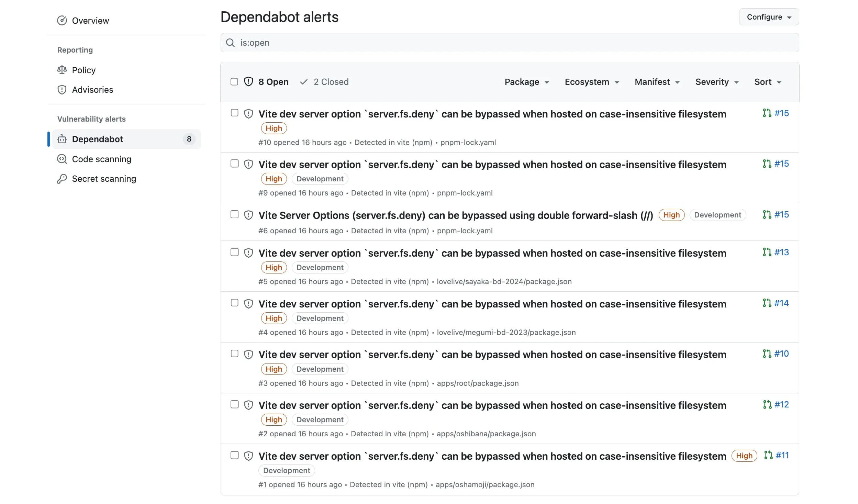The image size is (858, 504).
Task: Open the Vite double forward-slash alert title
Action: click(x=455, y=215)
